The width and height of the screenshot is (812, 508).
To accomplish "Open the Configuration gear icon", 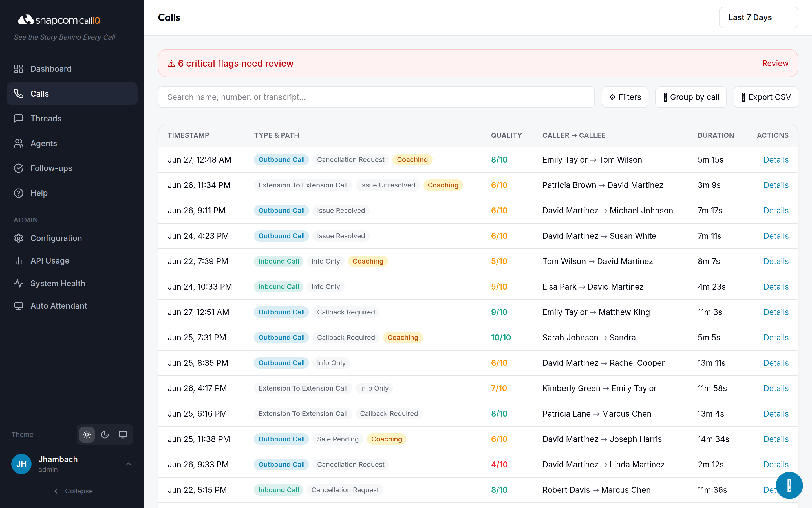I will click(18, 238).
